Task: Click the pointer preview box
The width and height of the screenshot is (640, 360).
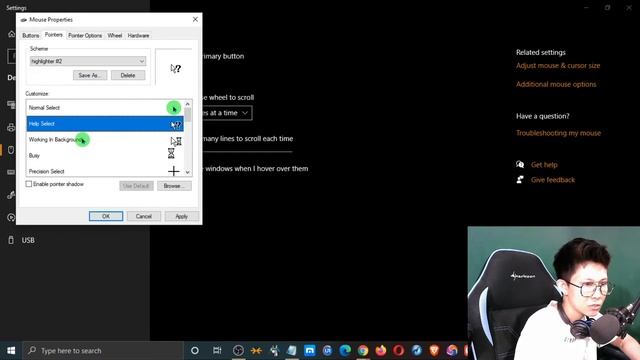Action: pos(173,67)
